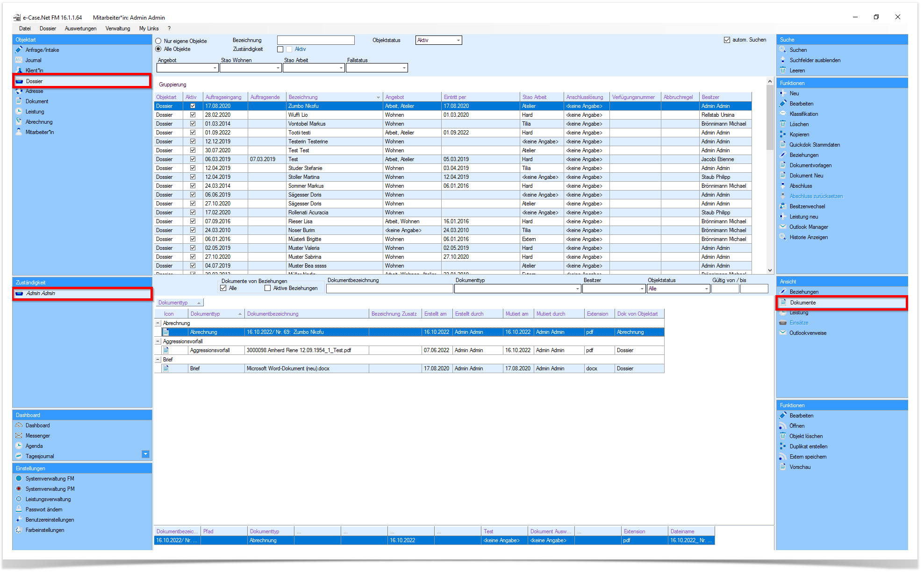
Task: Click Besitzerwechsel function
Action: (x=807, y=206)
